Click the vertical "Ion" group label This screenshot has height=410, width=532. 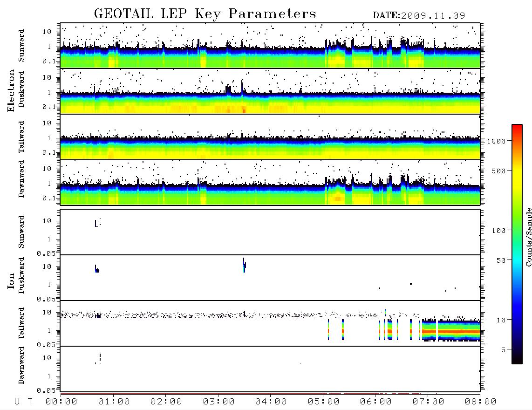[11, 280]
